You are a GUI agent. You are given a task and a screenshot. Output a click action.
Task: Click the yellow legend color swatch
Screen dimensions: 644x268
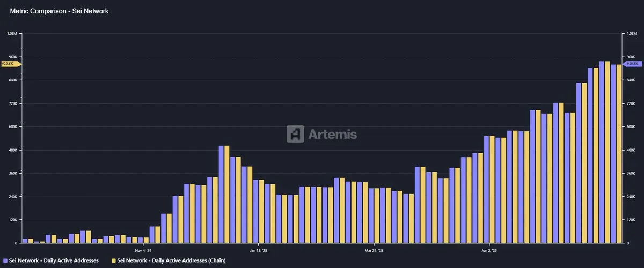(x=114, y=260)
